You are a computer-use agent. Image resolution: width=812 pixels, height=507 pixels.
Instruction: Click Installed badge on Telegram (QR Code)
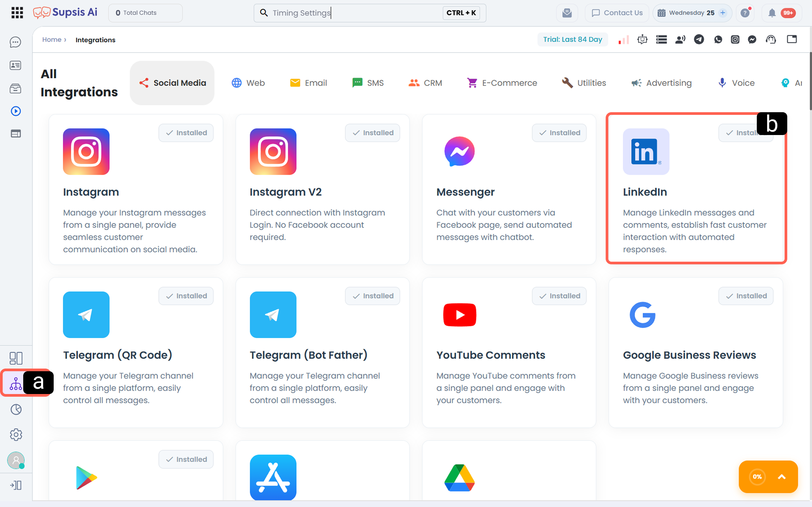coord(186,296)
